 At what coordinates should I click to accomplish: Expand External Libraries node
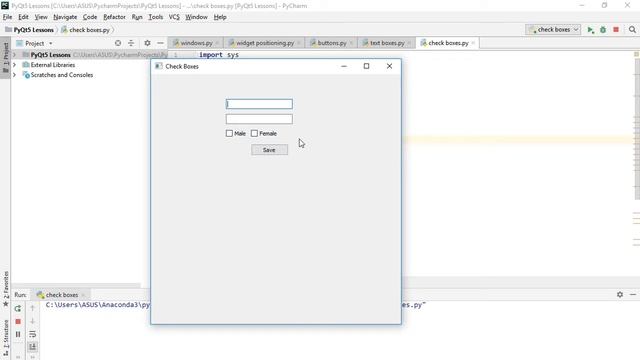(x=14, y=65)
